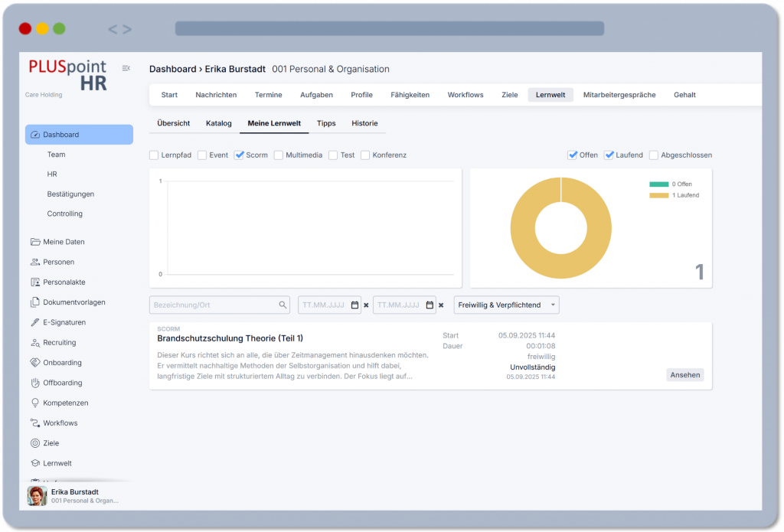This screenshot has width=784, height=532.
Task: Collapse the sidebar with the hamburger toggle
Action: point(126,67)
